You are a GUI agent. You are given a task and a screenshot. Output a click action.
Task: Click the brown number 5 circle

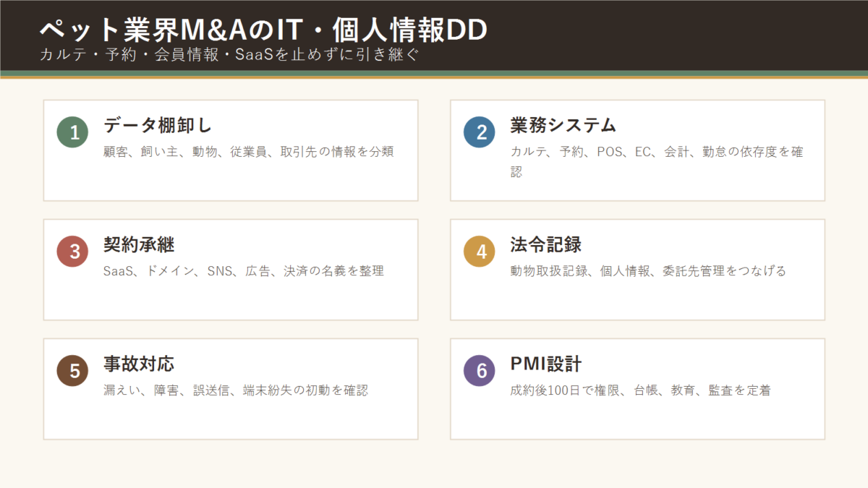click(72, 370)
